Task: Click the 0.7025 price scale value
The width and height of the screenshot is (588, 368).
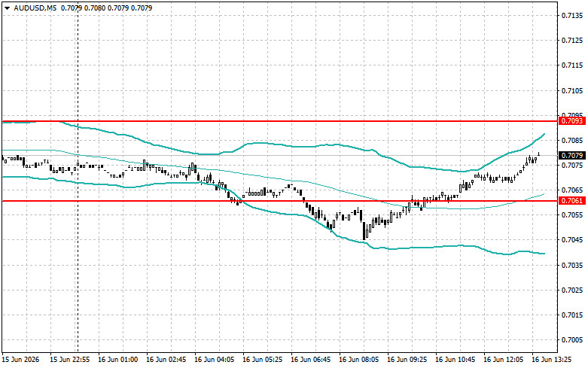Action: click(x=572, y=290)
